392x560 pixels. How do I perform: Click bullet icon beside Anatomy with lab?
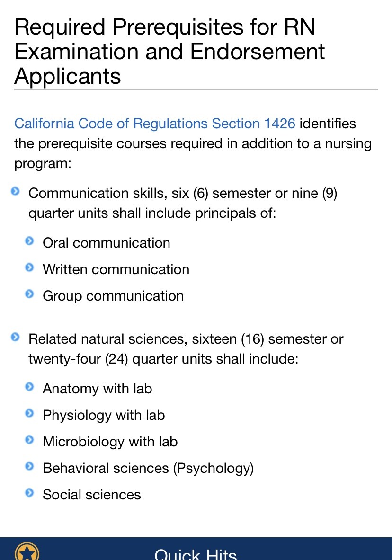(30, 387)
